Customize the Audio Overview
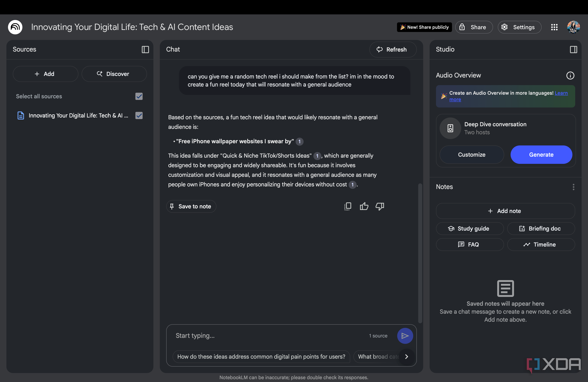The width and height of the screenshot is (588, 382). 471,155
